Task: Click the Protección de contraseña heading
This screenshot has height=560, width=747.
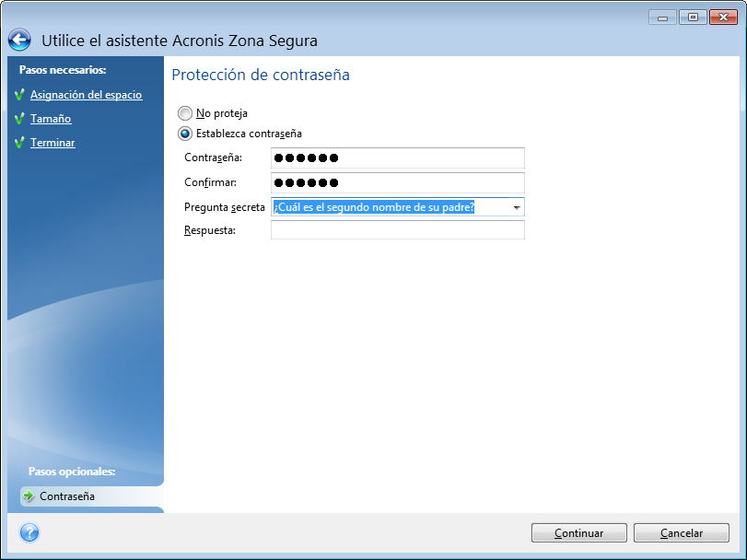Action: tap(261, 75)
